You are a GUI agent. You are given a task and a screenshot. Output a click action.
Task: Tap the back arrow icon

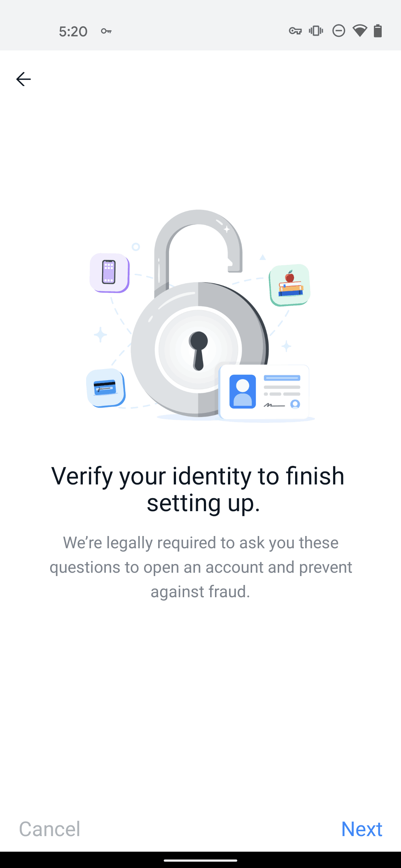[23, 79]
